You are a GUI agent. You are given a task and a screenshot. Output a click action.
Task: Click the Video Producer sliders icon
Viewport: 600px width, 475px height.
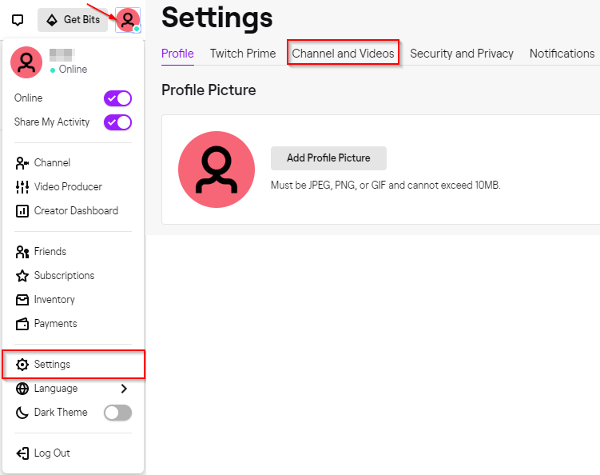coord(22,187)
